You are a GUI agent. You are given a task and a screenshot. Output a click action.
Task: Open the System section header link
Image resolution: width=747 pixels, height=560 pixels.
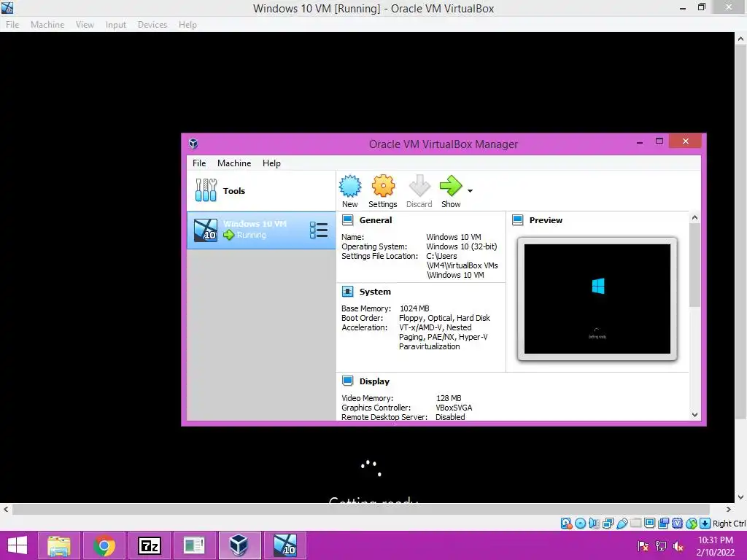tap(375, 292)
